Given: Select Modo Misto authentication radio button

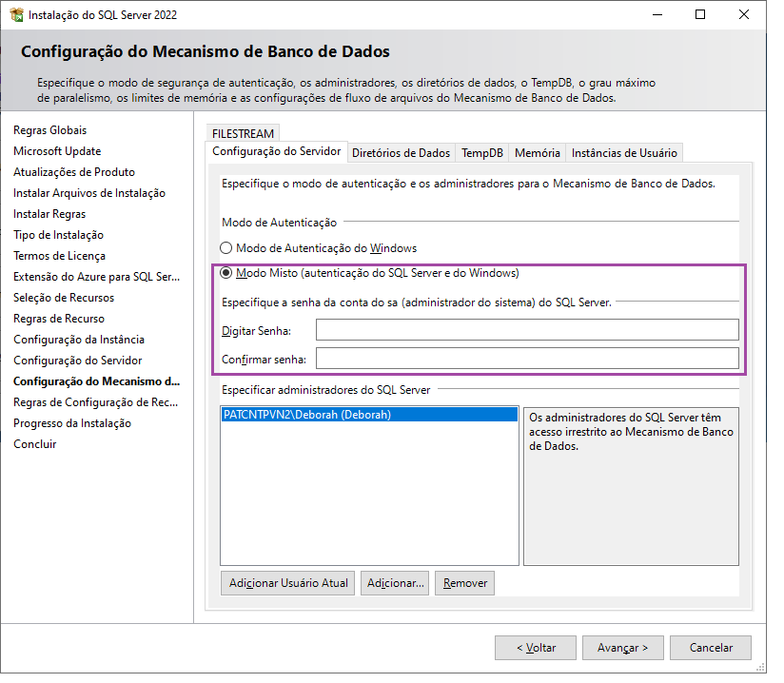Looking at the screenshot, I should [226, 273].
